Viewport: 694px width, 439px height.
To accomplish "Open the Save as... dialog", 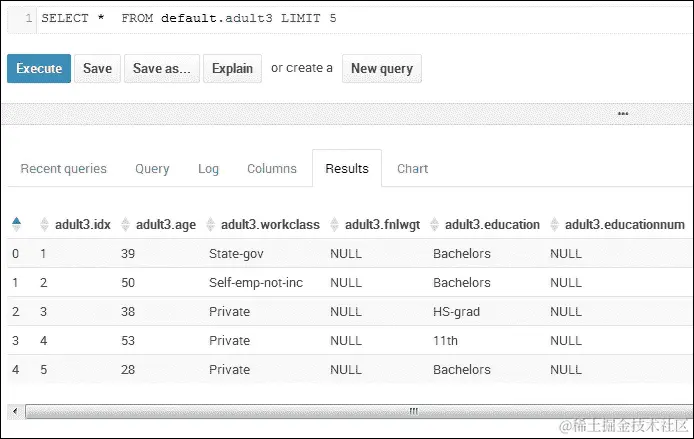I will click(162, 69).
